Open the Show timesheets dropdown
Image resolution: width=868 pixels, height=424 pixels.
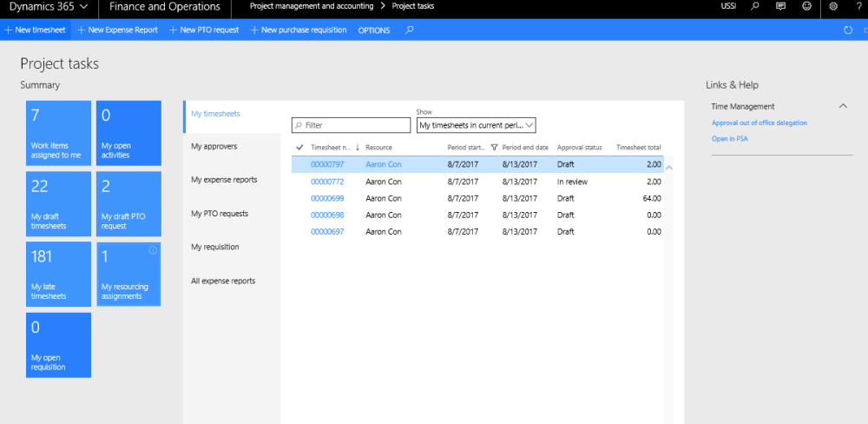coord(476,125)
